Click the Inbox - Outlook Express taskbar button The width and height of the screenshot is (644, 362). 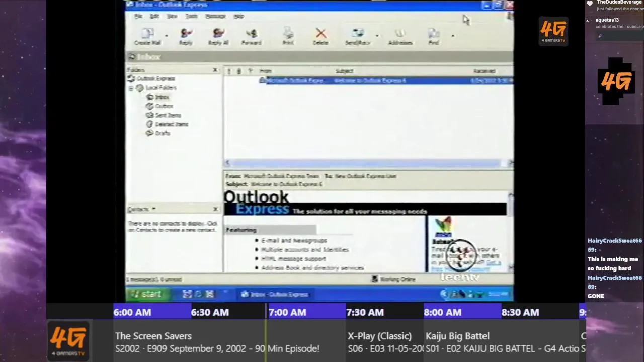click(275, 294)
